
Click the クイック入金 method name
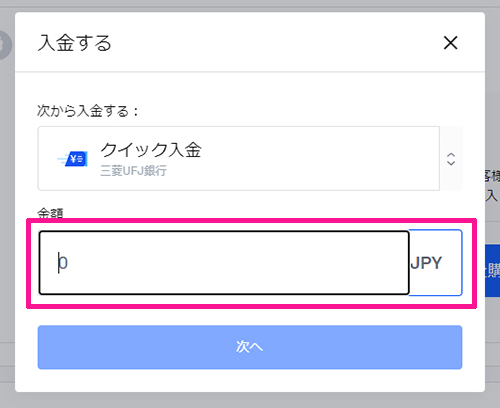(151, 150)
